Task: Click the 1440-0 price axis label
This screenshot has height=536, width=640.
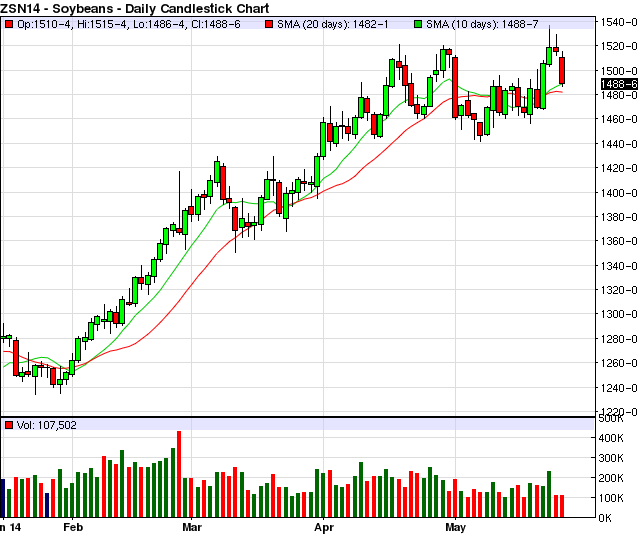Action: tap(619, 144)
